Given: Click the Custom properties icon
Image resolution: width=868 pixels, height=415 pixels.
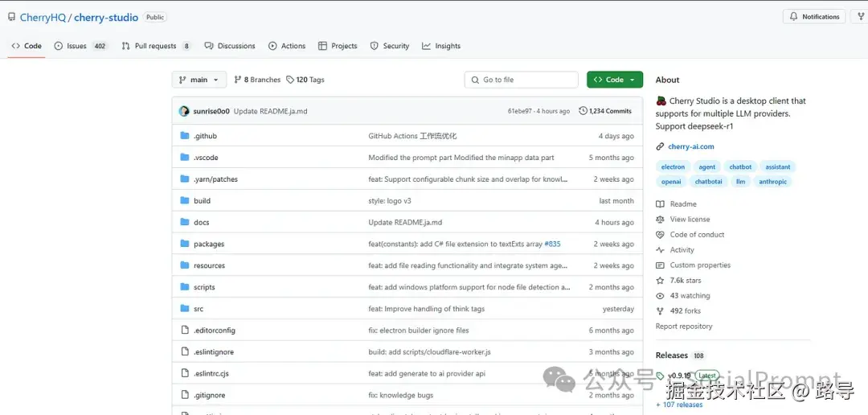Looking at the screenshot, I should pyautogui.click(x=660, y=265).
